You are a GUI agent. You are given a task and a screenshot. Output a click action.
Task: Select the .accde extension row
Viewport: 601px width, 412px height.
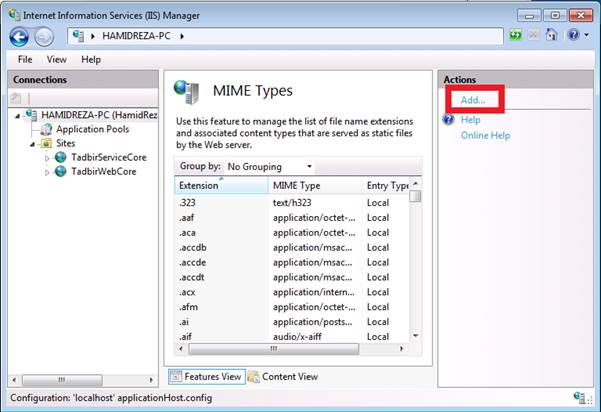(292, 263)
